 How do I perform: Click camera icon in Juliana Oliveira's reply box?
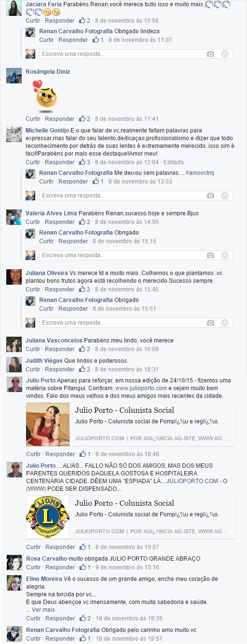pos(210,323)
